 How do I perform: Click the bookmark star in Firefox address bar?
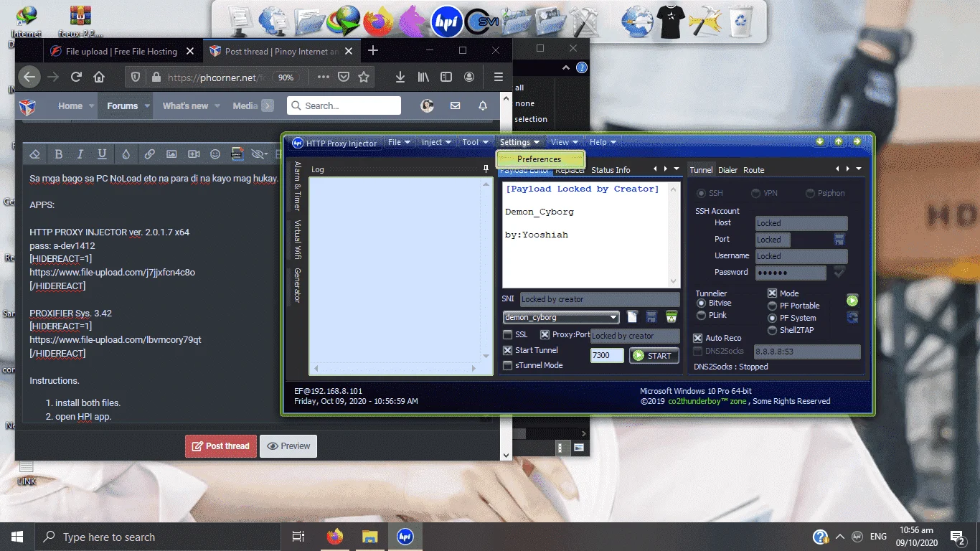(364, 77)
